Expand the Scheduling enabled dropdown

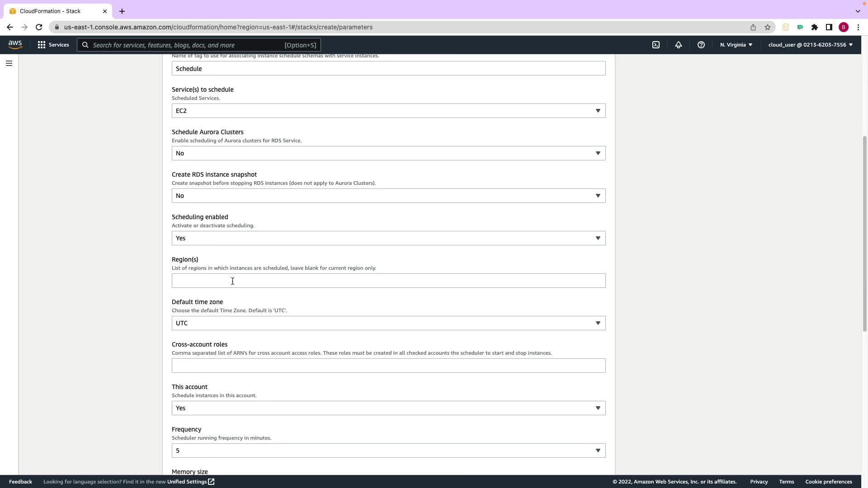(388, 238)
